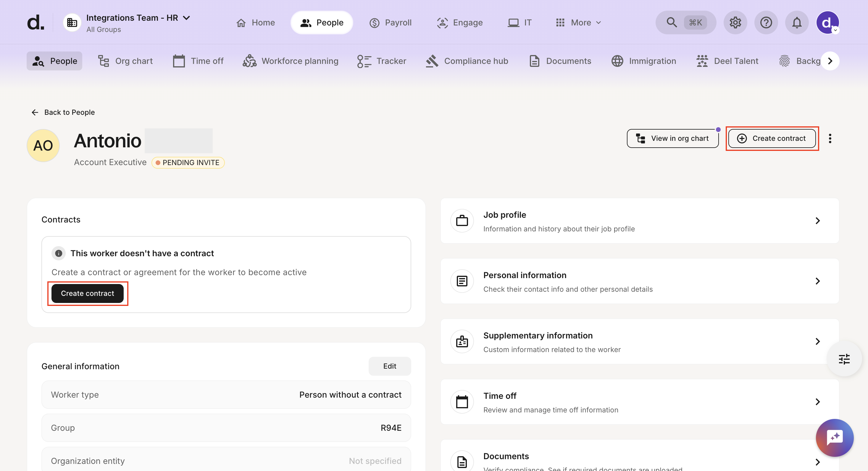Click View in org chart button

pyautogui.click(x=672, y=138)
